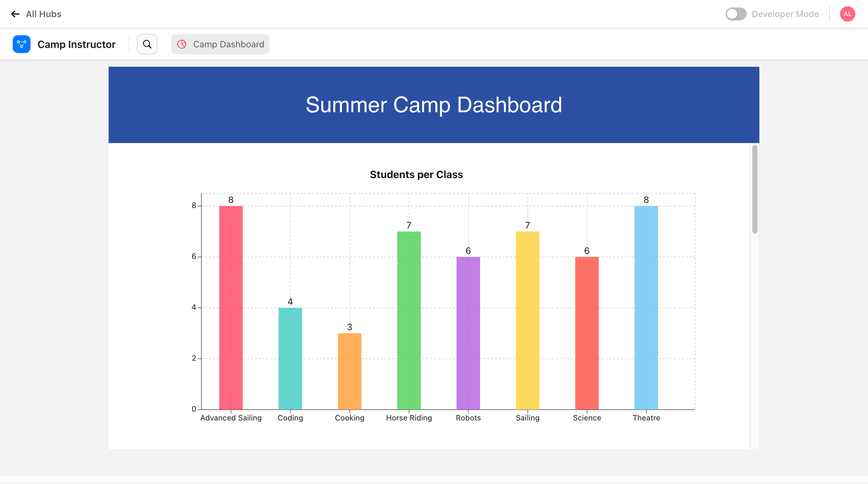Click the teal Coding bar
The image size is (868, 484).
[x=290, y=358]
